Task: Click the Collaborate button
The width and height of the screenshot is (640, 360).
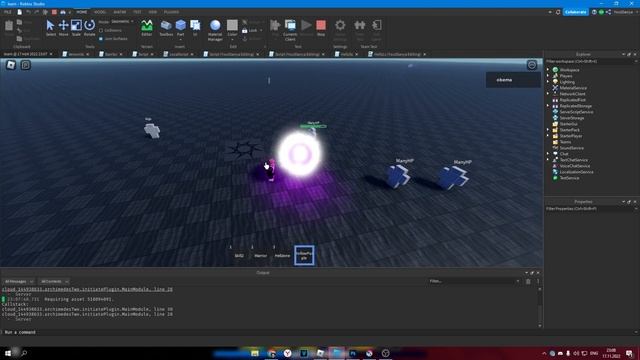Action: point(576,12)
